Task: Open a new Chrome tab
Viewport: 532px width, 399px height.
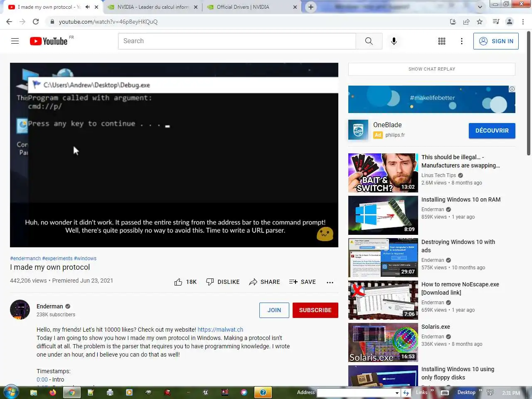Action: click(311, 7)
